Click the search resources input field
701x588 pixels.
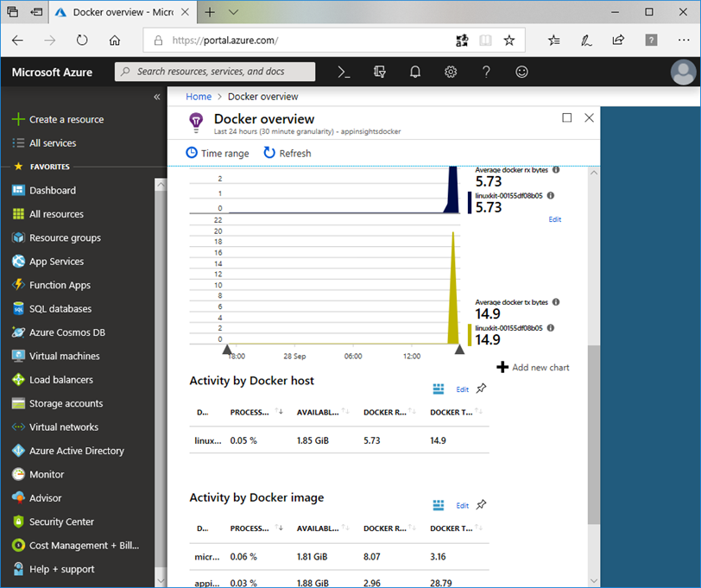click(215, 72)
